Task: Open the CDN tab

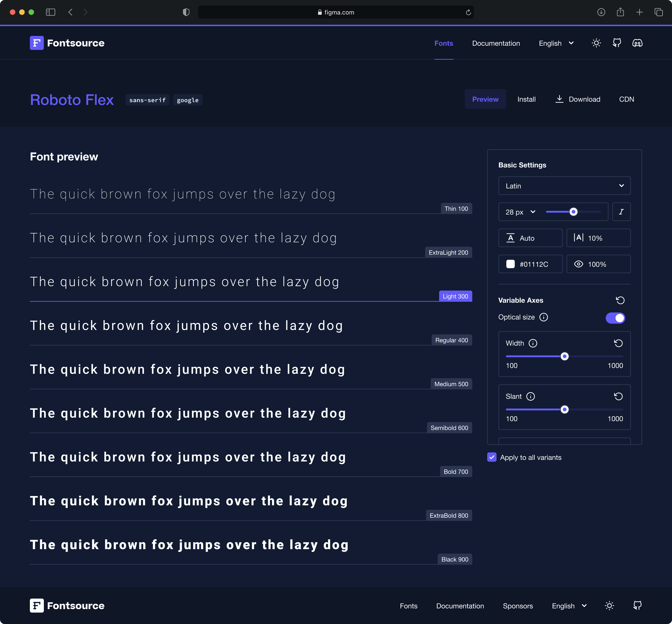Action: 626,99
